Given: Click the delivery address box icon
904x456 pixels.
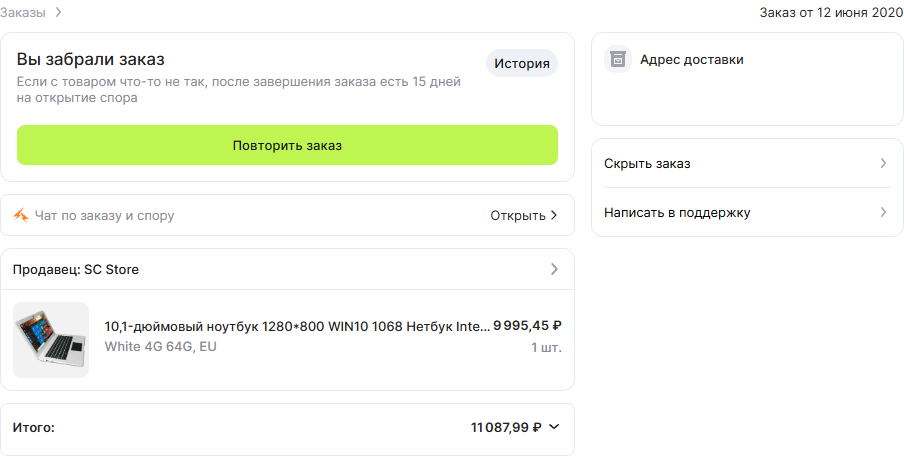Looking at the screenshot, I should [618, 59].
